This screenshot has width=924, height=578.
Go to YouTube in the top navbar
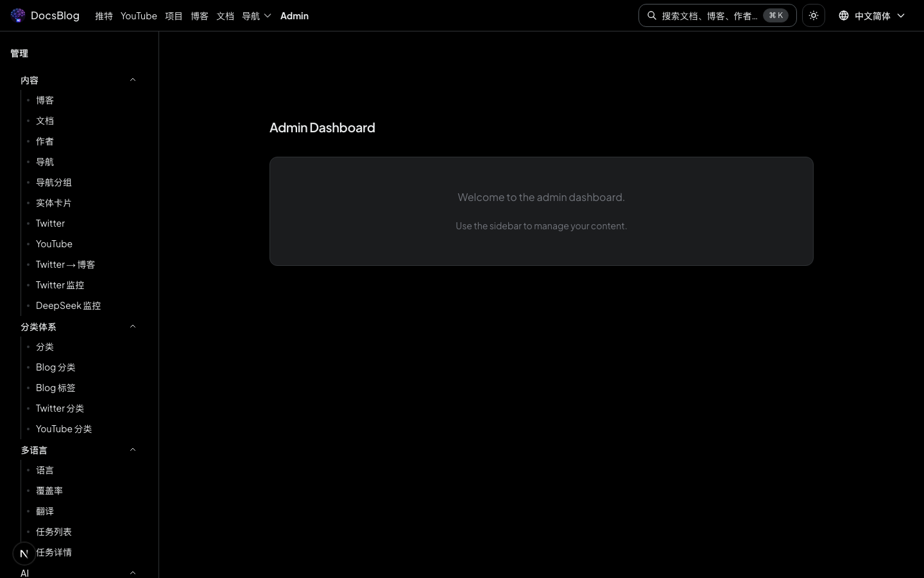(139, 15)
